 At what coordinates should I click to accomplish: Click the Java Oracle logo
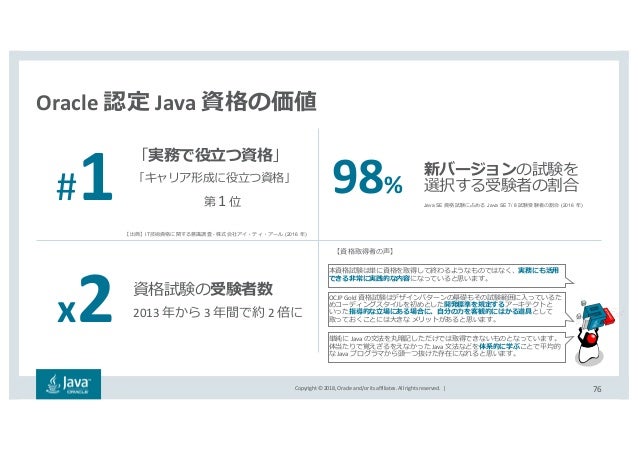point(68,384)
